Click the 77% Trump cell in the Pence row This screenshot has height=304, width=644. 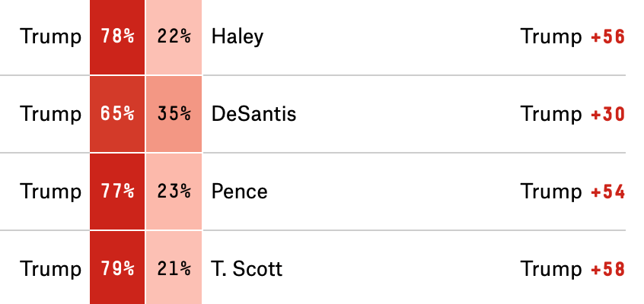click(117, 192)
